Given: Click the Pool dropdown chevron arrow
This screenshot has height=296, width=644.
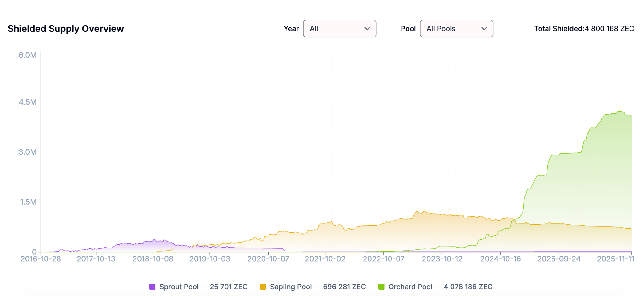Looking at the screenshot, I should pyautogui.click(x=484, y=29).
